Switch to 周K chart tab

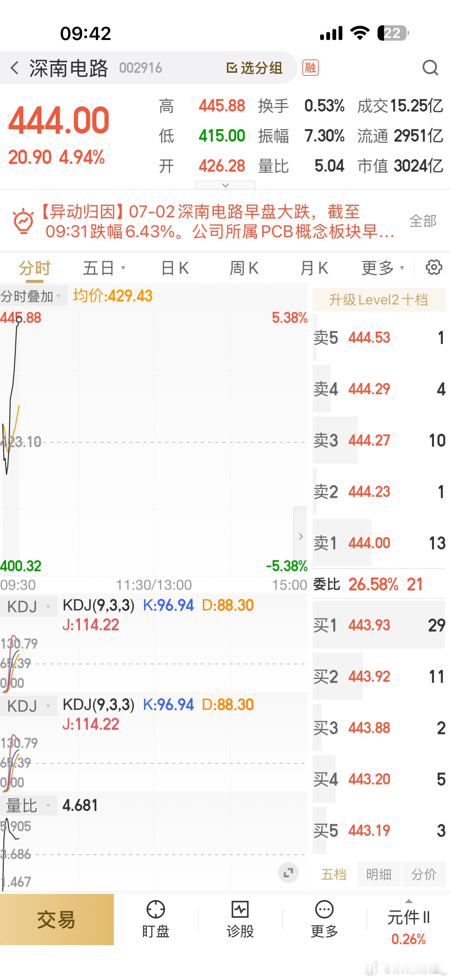[244, 268]
